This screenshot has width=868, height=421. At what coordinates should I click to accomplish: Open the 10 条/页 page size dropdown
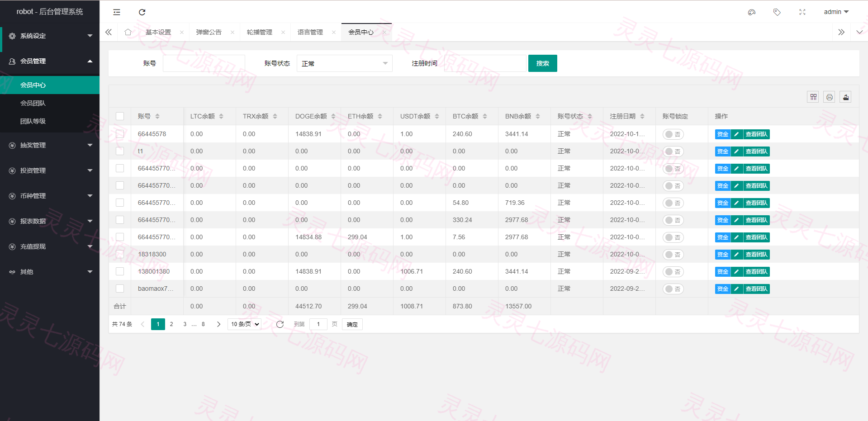(245, 324)
